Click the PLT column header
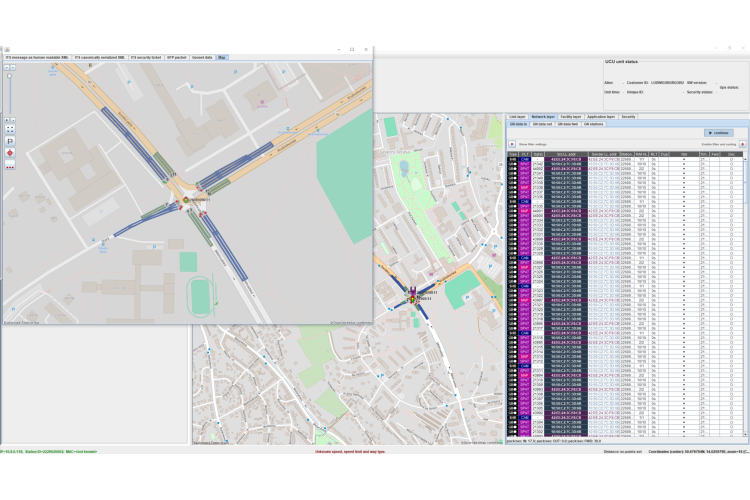This screenshot has height=500, width=750. point(525,155)
